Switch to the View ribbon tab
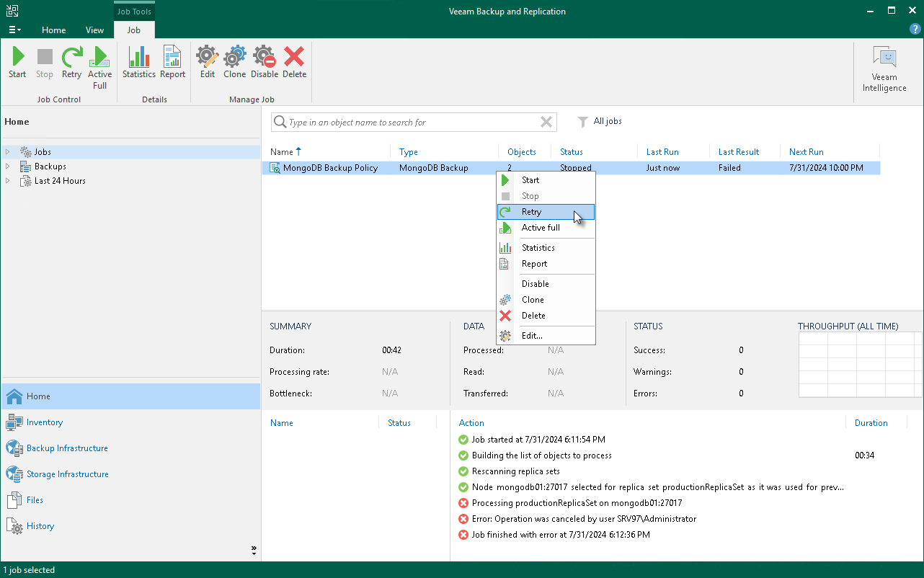The width and height of the screenshot is (924, 578). tap(94, 30)
